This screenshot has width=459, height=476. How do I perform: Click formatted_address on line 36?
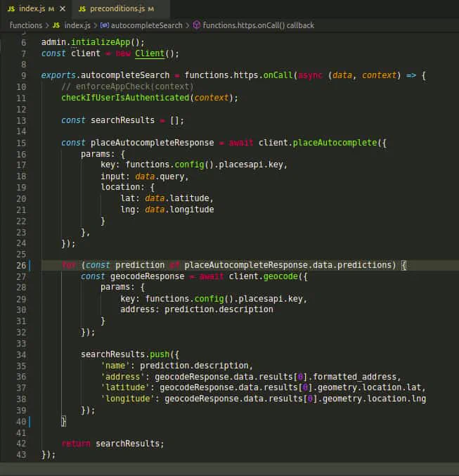(x=354, y=377)
